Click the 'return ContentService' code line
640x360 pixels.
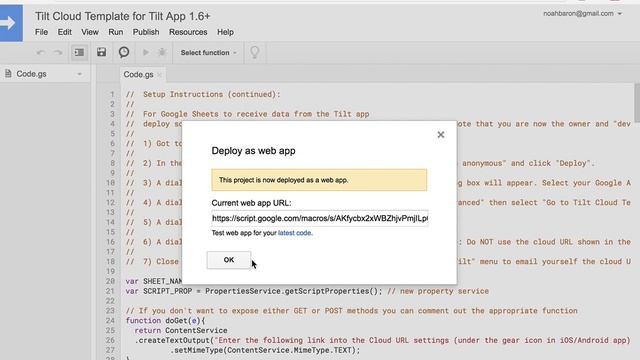[x=181, y=330]
